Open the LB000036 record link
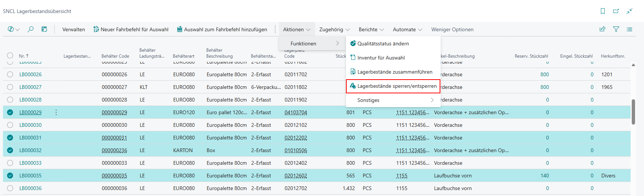644x196 pixels. tap(30, 188)
